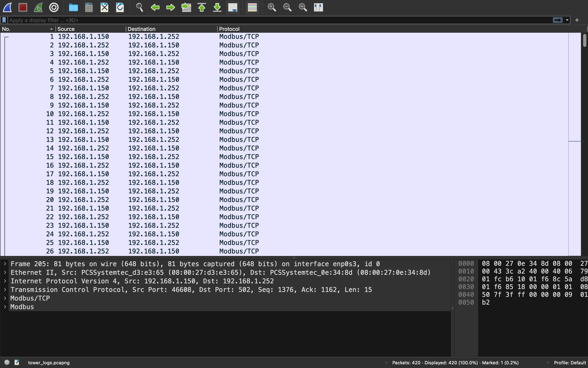Apply the display filter arrow button

click(x=558, y=20)
